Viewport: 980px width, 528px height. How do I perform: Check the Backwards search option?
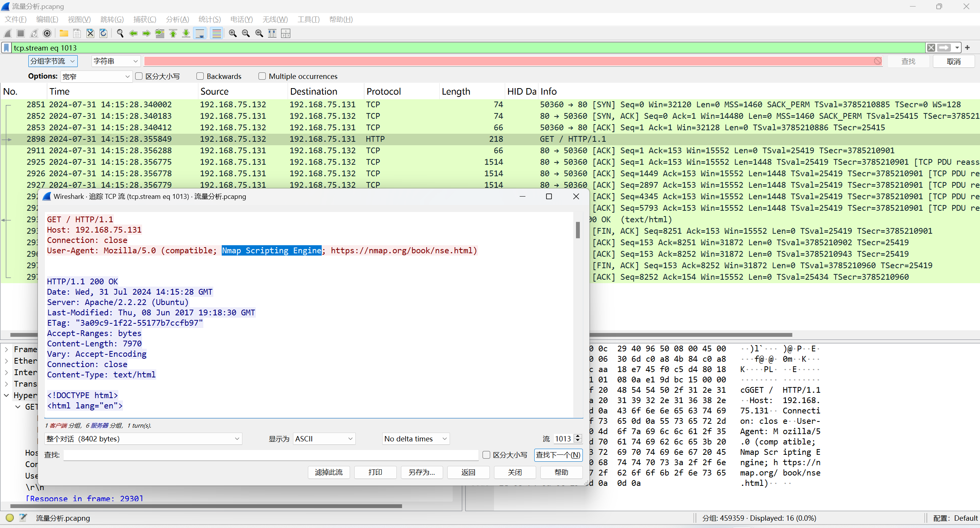pyautogui.click(x=200, y=76)
